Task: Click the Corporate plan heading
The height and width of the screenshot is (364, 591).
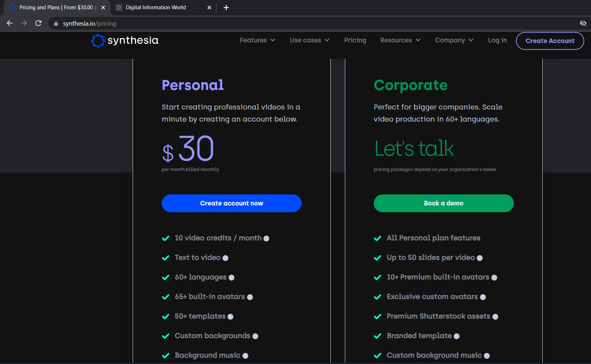Action: pos(410,85)
